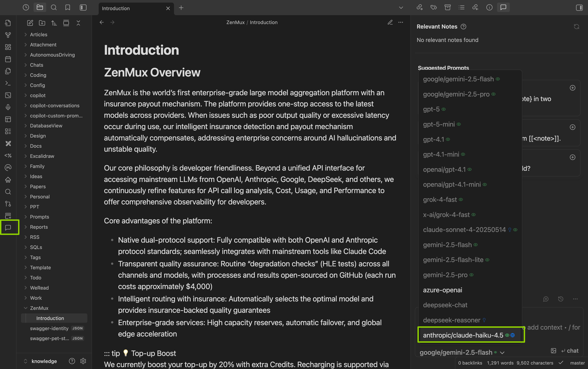Toggle the left sidebar

83,8
